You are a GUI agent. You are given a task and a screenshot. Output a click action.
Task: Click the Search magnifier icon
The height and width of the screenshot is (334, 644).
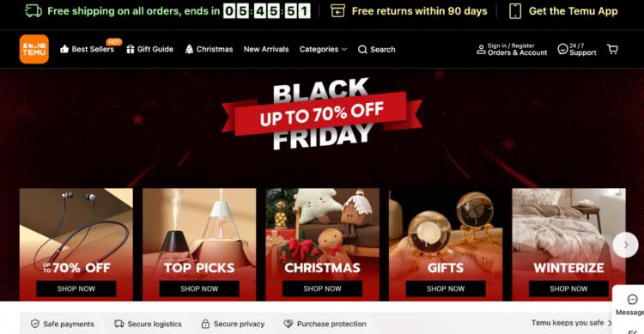(362, 50)
